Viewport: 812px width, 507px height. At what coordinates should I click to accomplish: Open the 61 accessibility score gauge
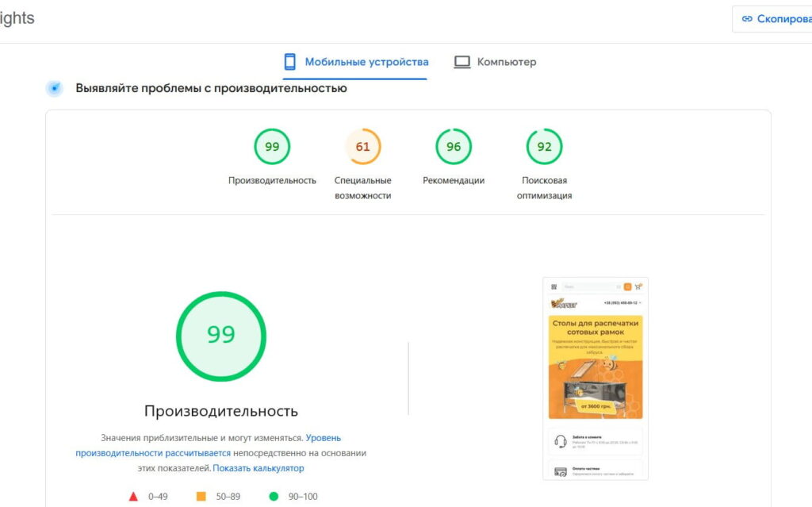point(362,147)
